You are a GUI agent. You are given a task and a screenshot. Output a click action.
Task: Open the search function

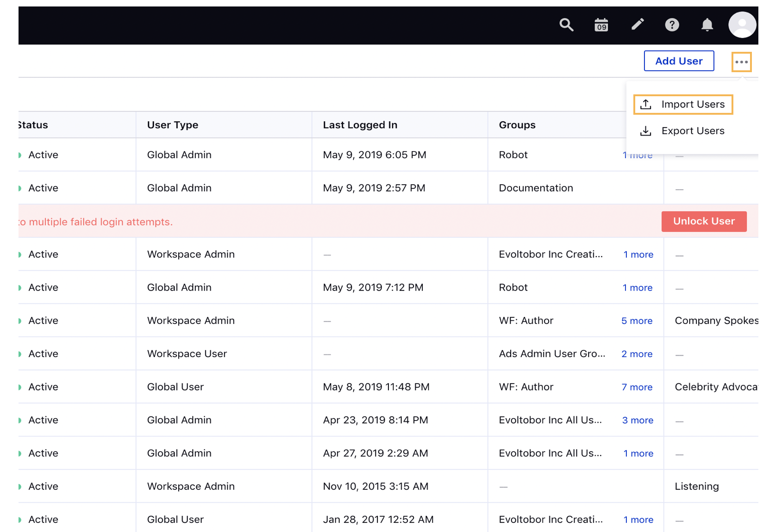pos(566,25)
